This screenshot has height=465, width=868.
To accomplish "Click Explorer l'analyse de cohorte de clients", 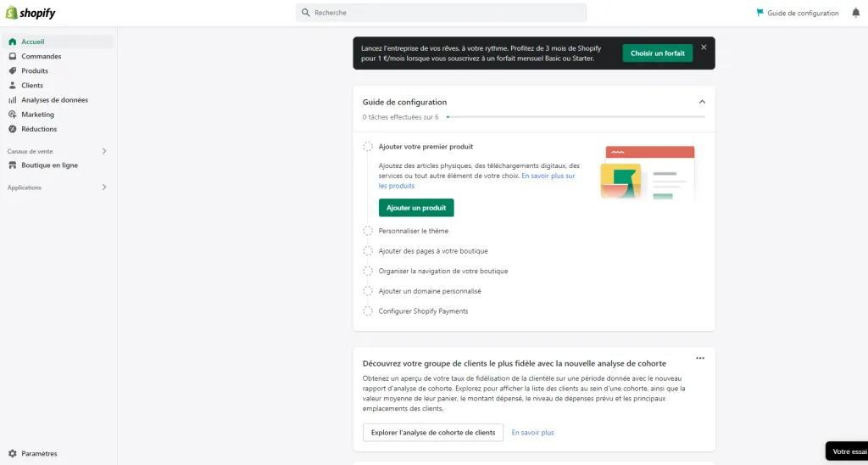I will coord(433,432).
